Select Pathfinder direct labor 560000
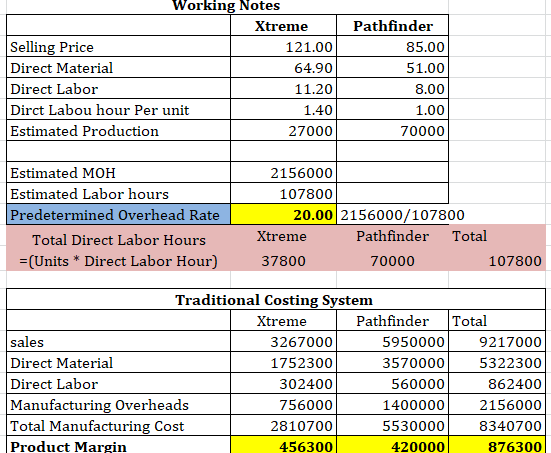Viewport: 551px width, 453px height. tap(392, 384)
